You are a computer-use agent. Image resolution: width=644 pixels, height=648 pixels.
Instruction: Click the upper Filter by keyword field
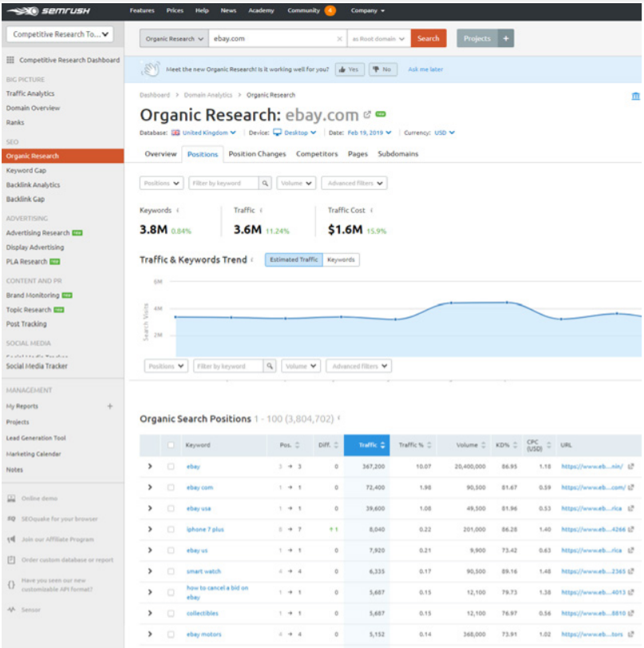tap(223, 183)
